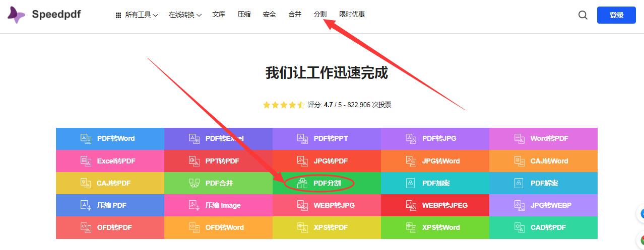The height and width of the screenshot is (250, 644).
Task: Open the 合并 menu item
Action: point(295,15)
